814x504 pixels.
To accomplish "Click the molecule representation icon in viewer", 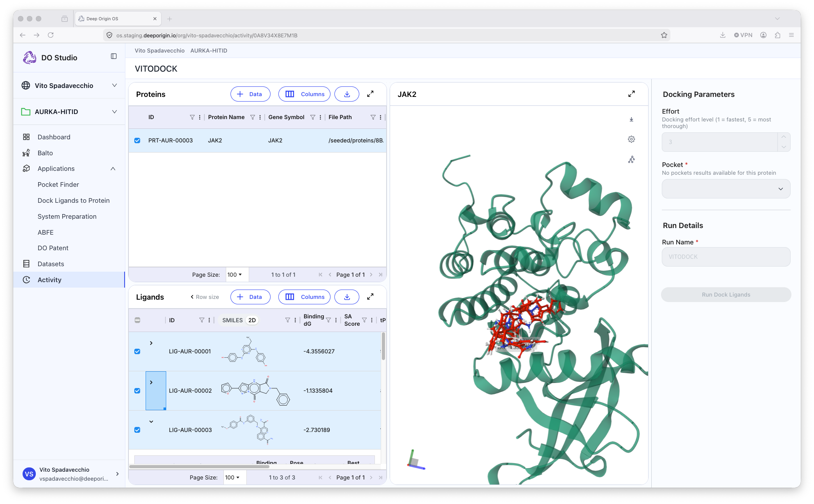I will coord(631,160).
